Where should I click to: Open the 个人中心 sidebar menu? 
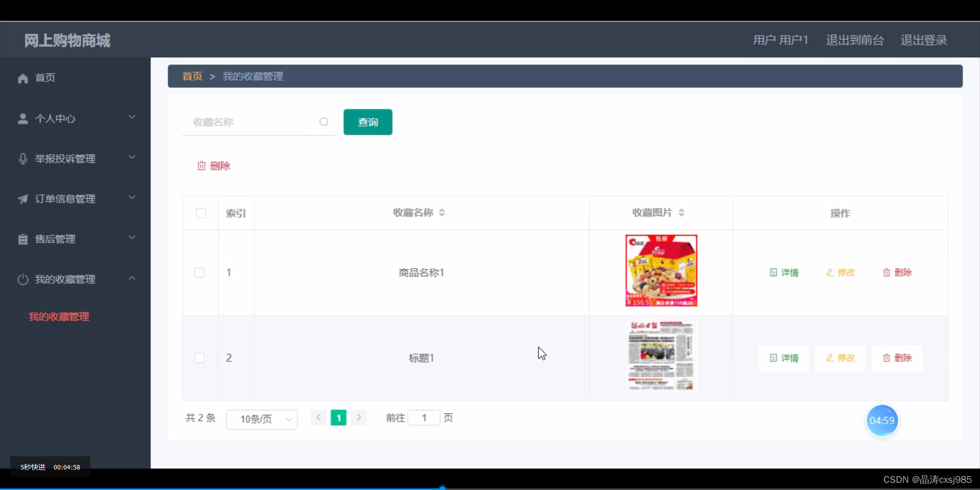pos(76,118)
